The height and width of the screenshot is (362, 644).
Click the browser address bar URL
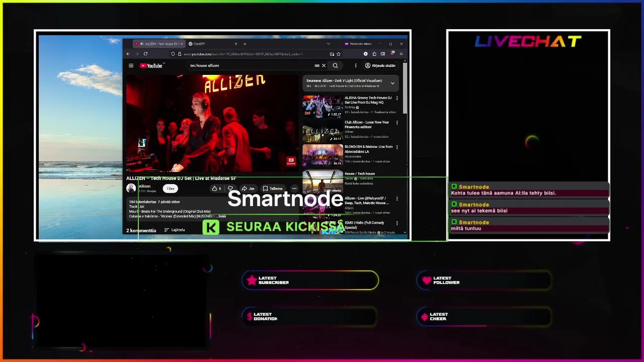243,54
